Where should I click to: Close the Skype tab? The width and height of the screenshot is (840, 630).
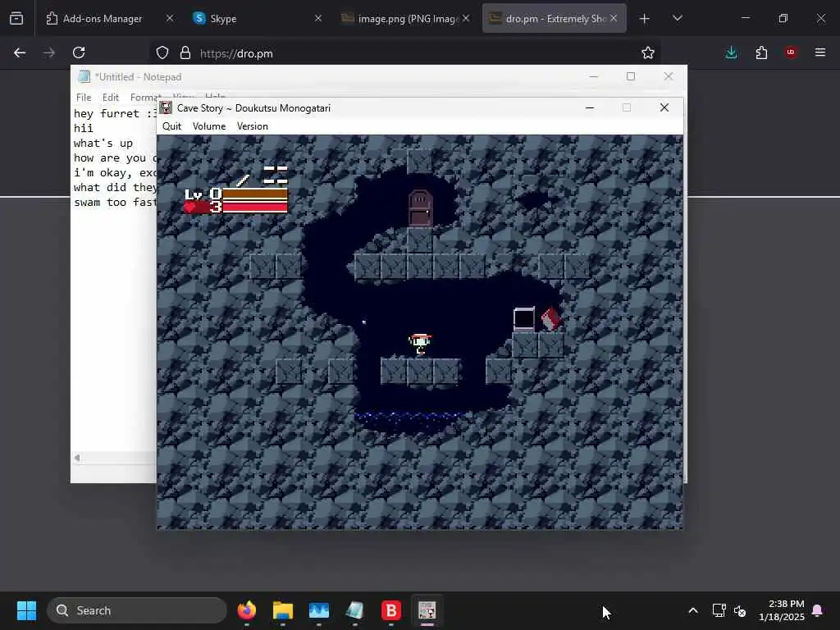pos(317,18)
